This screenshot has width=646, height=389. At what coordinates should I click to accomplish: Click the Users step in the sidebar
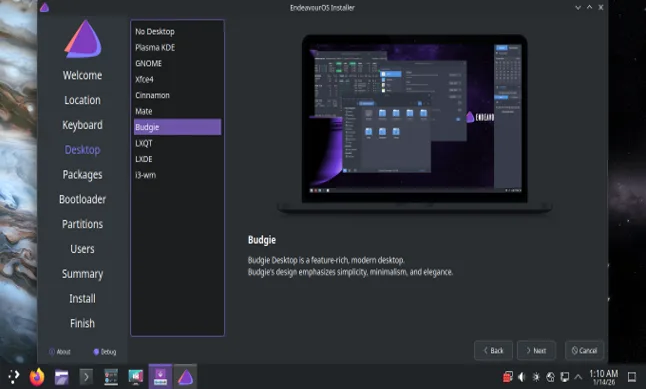click(x=82, y=249)
